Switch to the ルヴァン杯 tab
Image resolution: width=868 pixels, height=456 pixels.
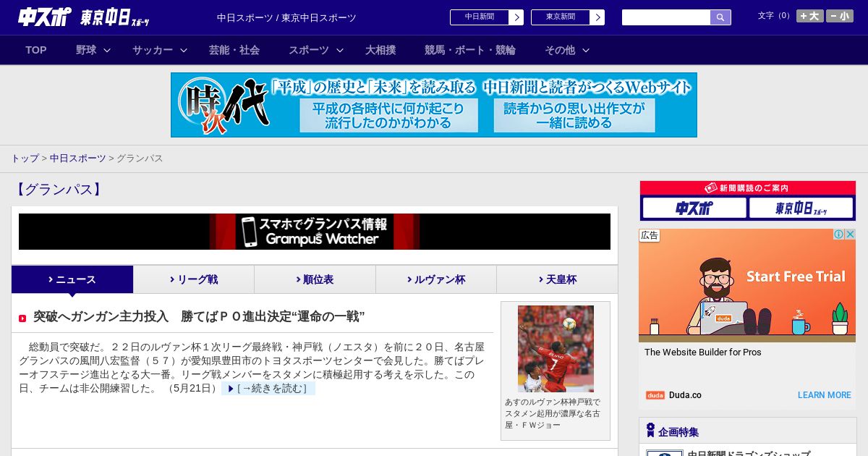(x=436, y=279)
